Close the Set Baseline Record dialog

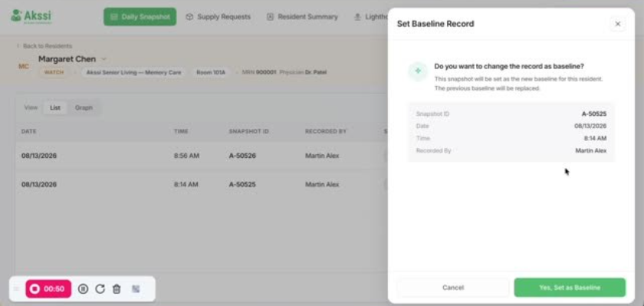click(x=617, y=24)
